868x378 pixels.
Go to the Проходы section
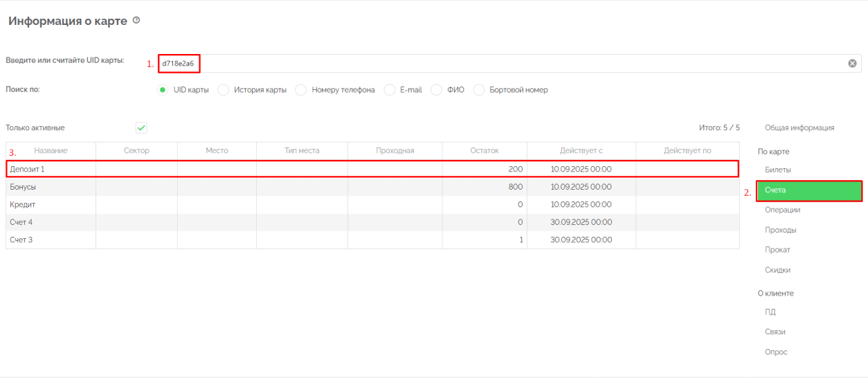780,230
